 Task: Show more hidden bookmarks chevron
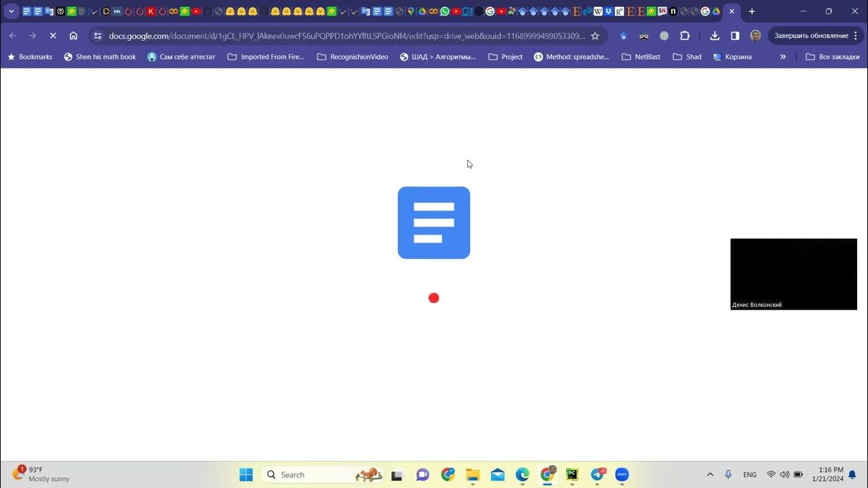coord(783,57)
